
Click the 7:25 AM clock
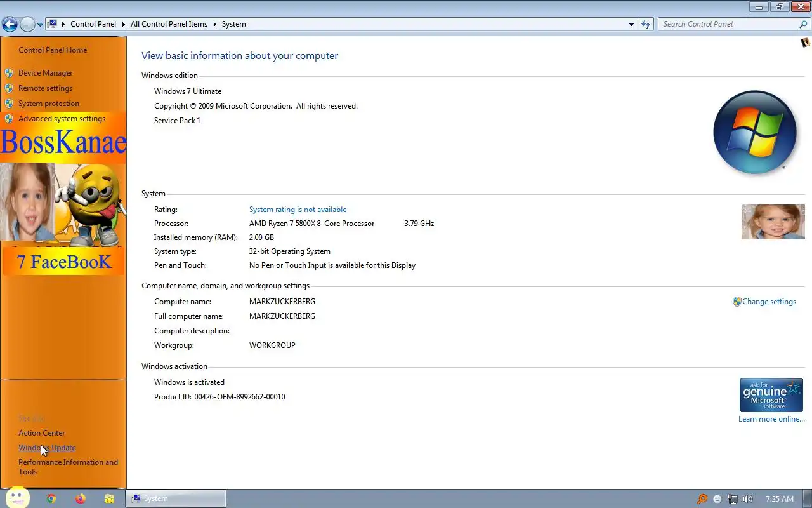(x=780, y=499)
